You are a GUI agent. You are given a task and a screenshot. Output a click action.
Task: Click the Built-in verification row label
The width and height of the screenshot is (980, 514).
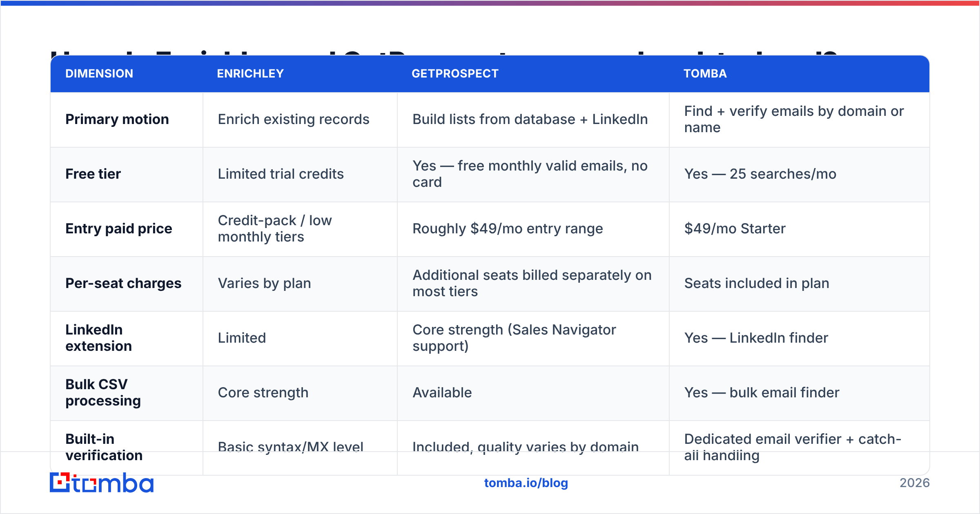[x=104, y=447]
